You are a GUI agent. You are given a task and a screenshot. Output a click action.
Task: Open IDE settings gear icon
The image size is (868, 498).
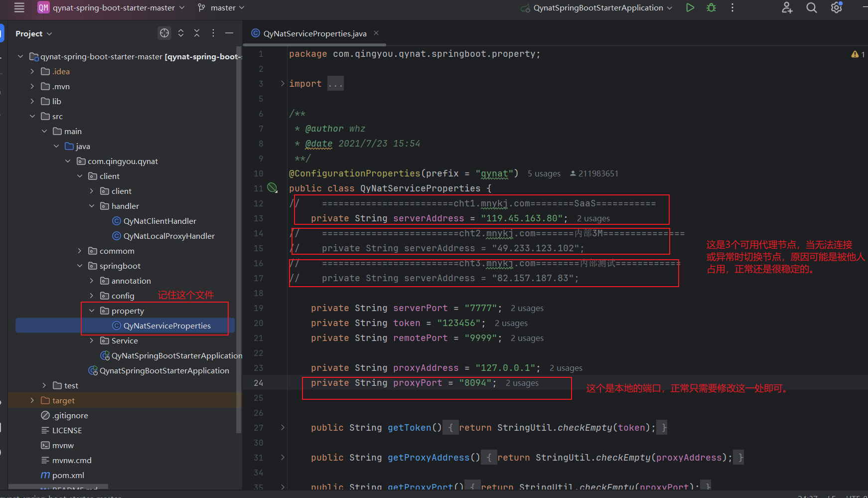[836, 8]
